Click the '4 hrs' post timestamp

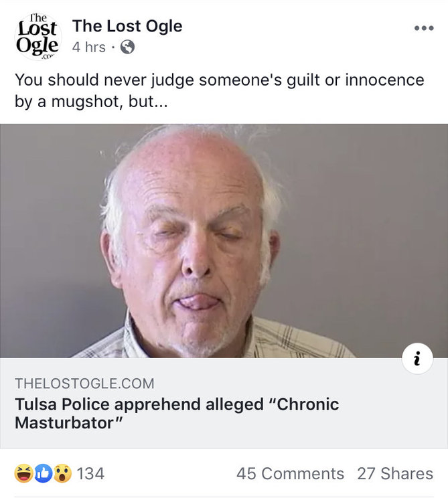point(88,48)
